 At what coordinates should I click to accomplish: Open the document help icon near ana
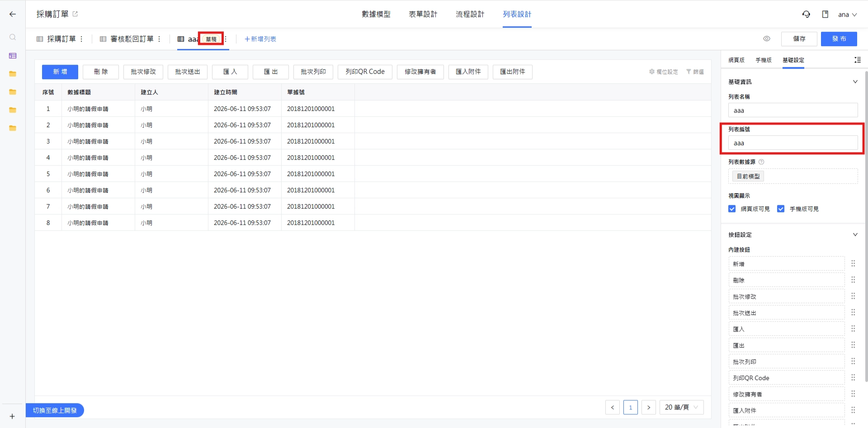point(825,14)
